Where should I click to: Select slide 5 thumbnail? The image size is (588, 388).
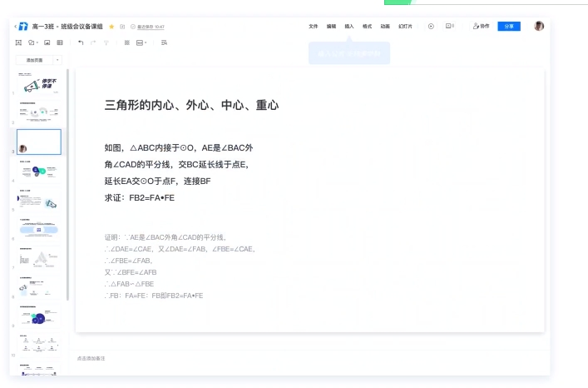click(39, 200)
